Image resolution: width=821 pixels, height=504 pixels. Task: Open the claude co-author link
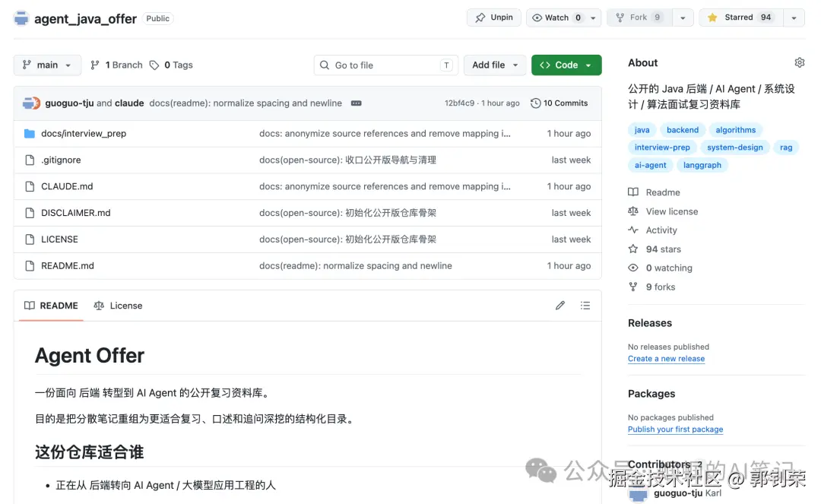point(129,103)
